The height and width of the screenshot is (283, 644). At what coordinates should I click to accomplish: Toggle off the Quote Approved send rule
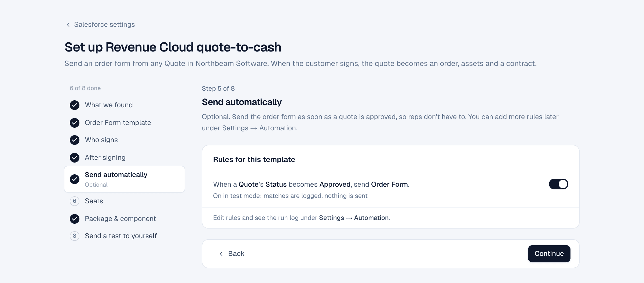point(558,184)
